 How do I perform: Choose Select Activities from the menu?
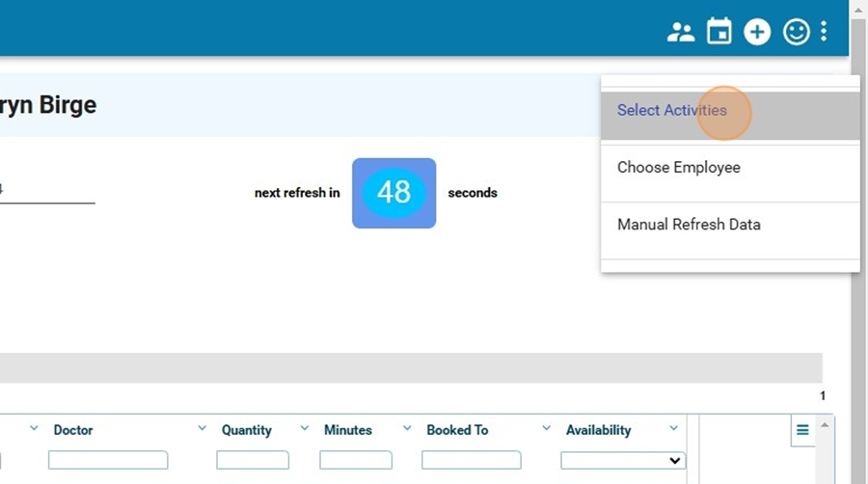(730, 115)
